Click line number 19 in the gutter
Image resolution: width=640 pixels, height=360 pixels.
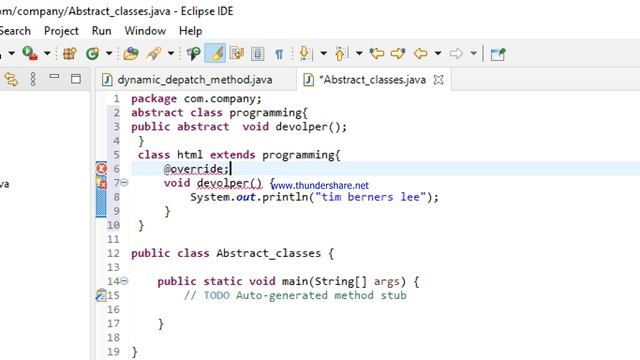113,352
